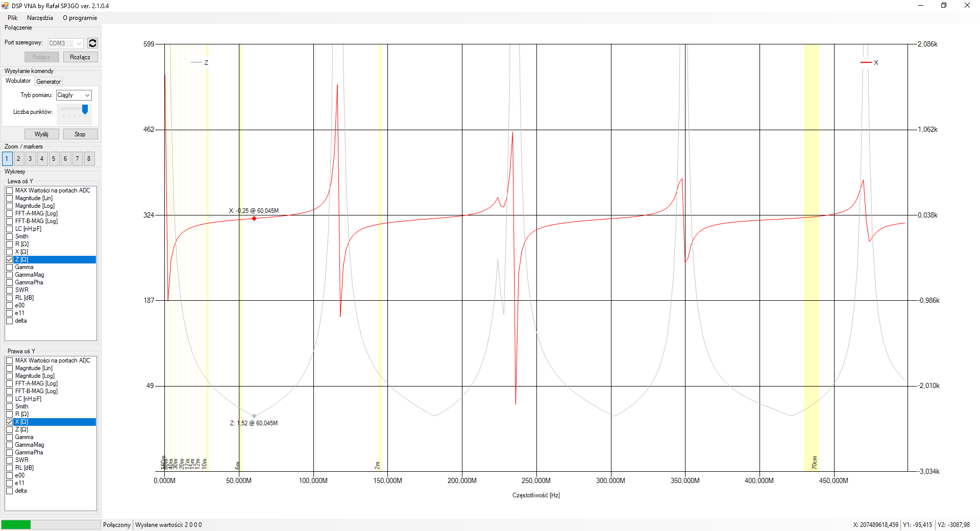This screenshot has width=980, height=531.
Task: Click the serial port refresh icon
Action: (92, 43)
